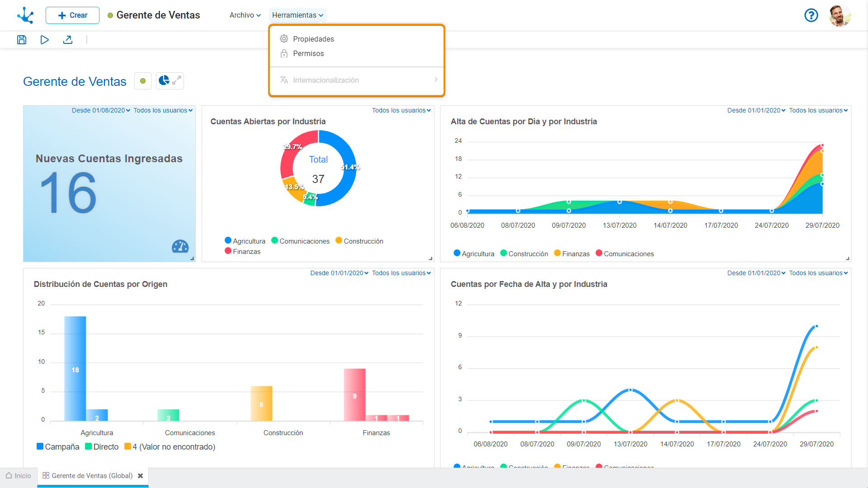Click the Nuevas Cuentas Ingresadas value 16
868x488 pixels.
(68, 193)
